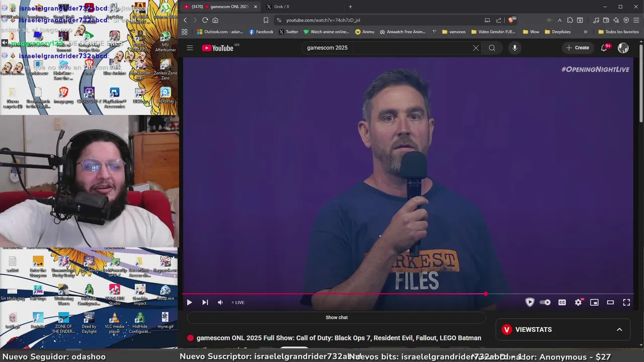
Task: Click the shield icon in player controls
Action: coord(530,302)
